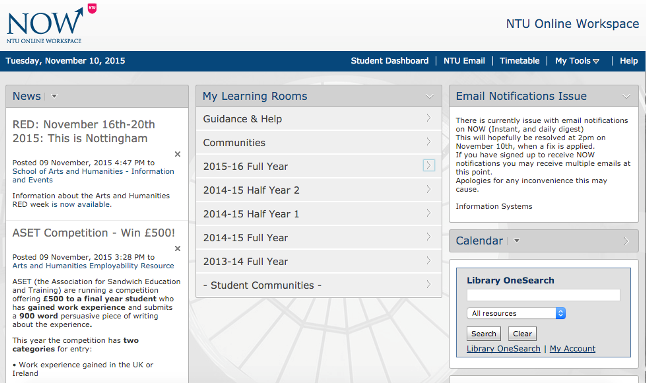
Task: Open the My Account link
Action: click(x=572, y=349)
